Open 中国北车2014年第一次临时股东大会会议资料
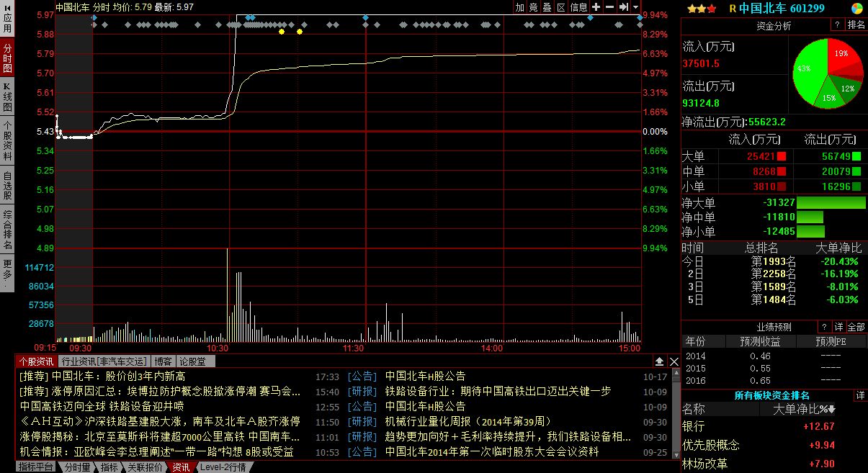 coord(492,451)
